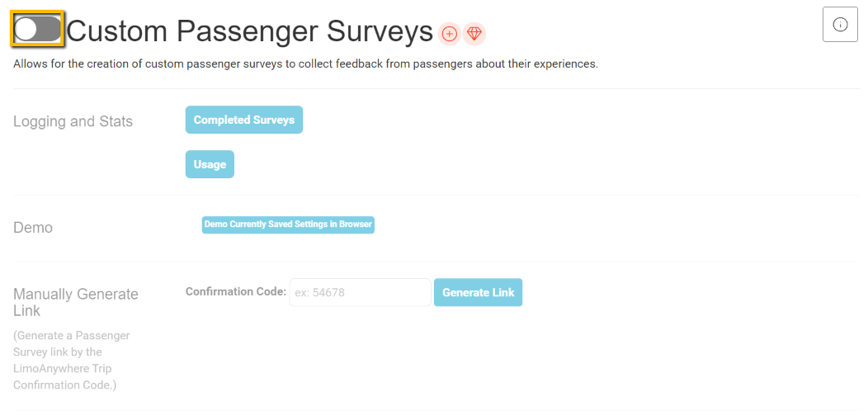Open the Completed Surveys log
The height and width of the screenshot is (420, 868).
[x=243, y=120]
